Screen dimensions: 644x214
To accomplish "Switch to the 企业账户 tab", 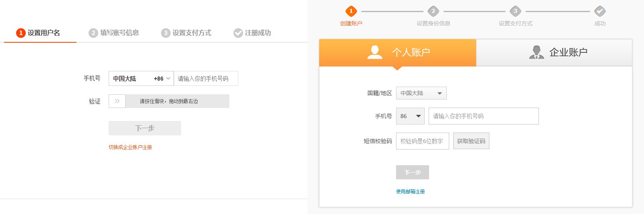I will click(554, 53).
